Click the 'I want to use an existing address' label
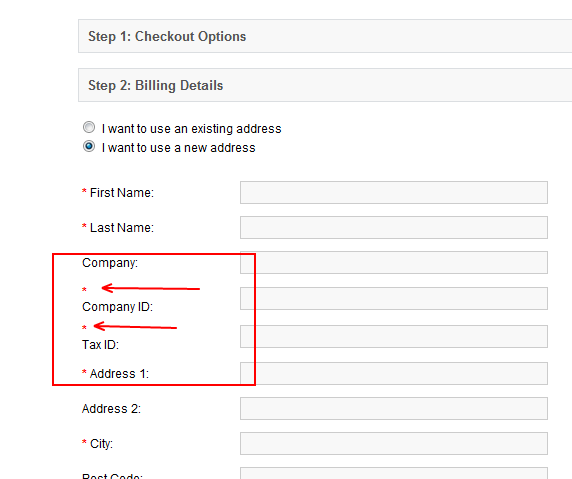Image resolution: width=572 pixels, height=479 pixels. [x=192, y=129]
